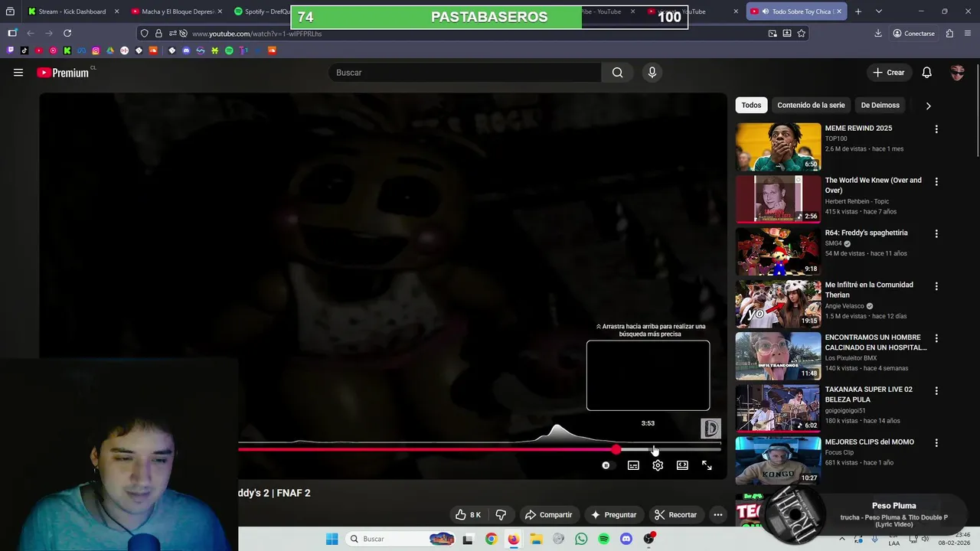Select the De Deimoss chip
The height and width of the screenshot is (551, 980).
tap(880, 105)
